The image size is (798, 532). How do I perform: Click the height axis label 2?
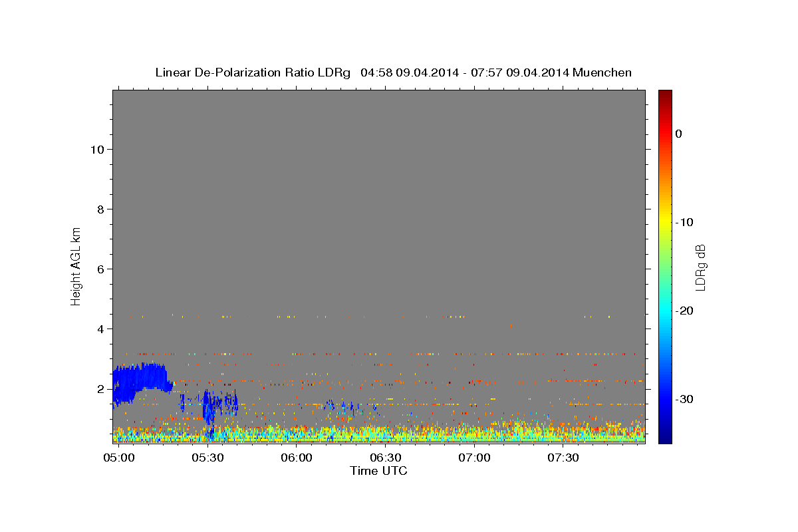click(x=100, y=389)
